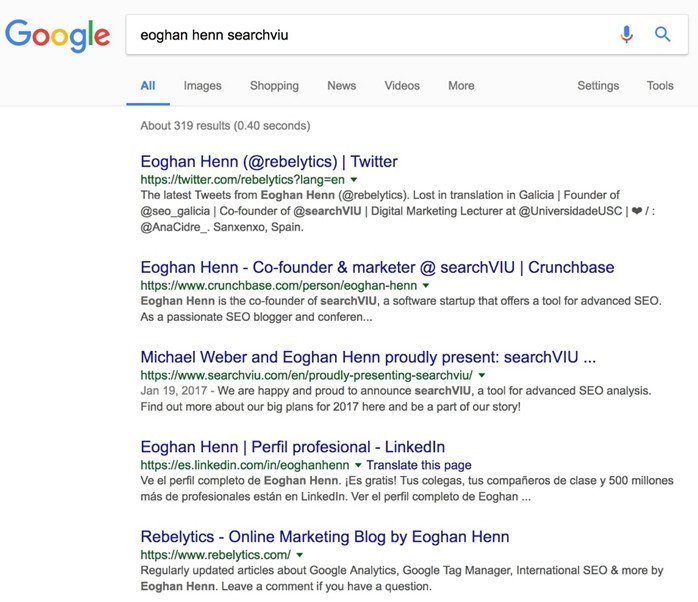698x602 pixels.
Task: Switch to the Images tab
Action: click(x=203, y=85)
